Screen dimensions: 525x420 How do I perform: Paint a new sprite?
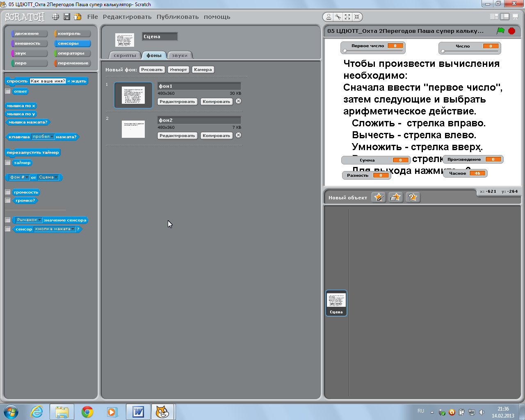click(x=379, y=197)
